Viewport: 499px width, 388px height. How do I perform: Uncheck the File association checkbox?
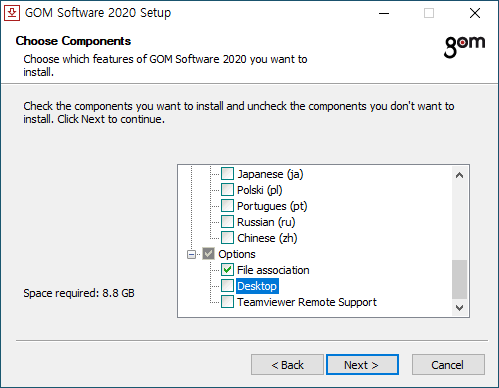pyautogui.click(x=227, y=270)
